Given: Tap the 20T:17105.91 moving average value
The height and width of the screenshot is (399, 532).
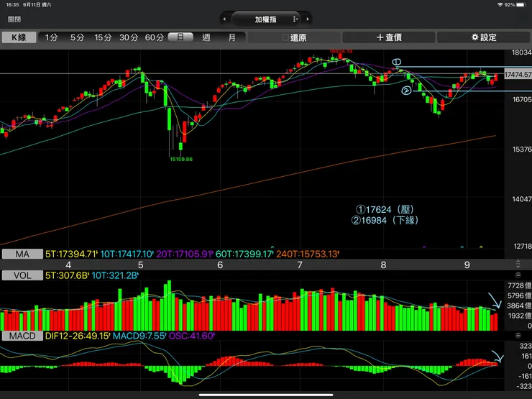Looking at the screenshot, I should (185, 254).
